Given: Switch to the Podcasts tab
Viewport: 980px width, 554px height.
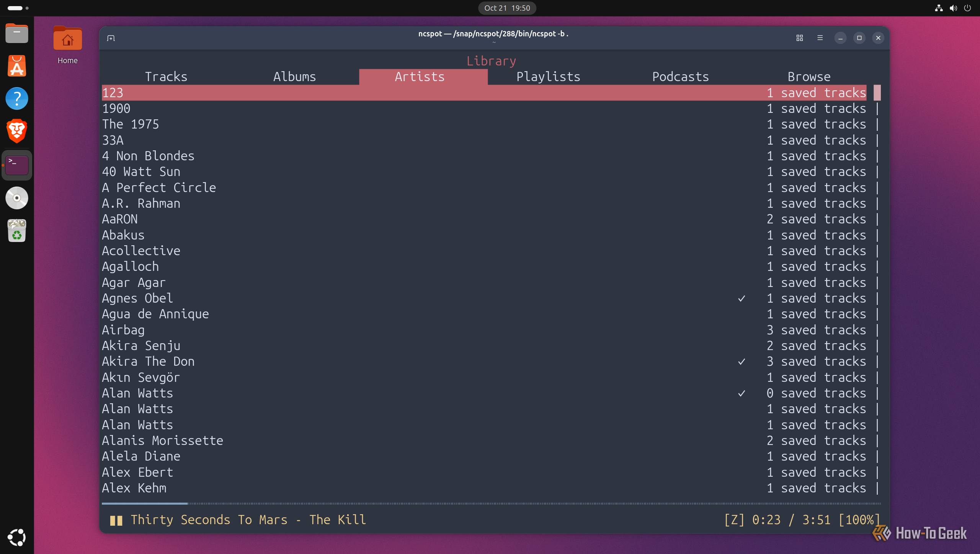Looking at the screenshot, I should pyautogui.click(x=680, y=77).
